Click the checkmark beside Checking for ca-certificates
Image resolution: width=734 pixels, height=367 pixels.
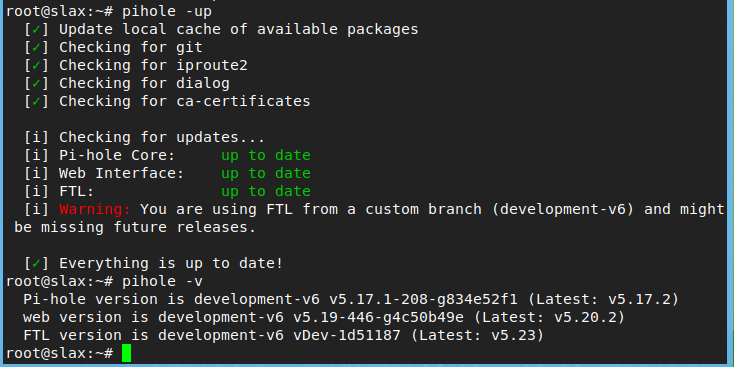click(x=37, y=102)
